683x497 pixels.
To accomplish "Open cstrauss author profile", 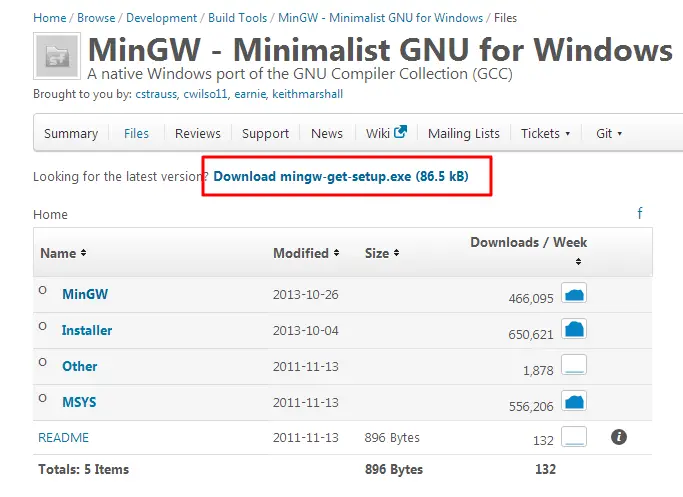I will pyautogui.click(x=156, y=94).
